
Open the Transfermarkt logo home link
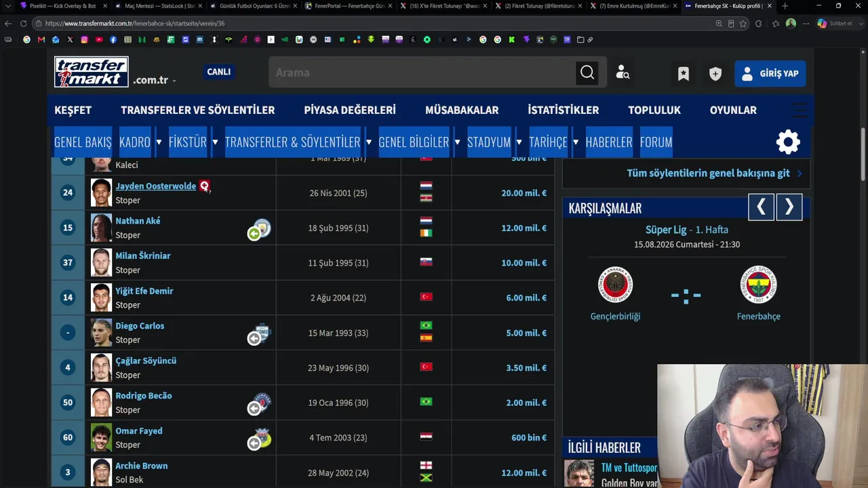(x=92, y=72)
